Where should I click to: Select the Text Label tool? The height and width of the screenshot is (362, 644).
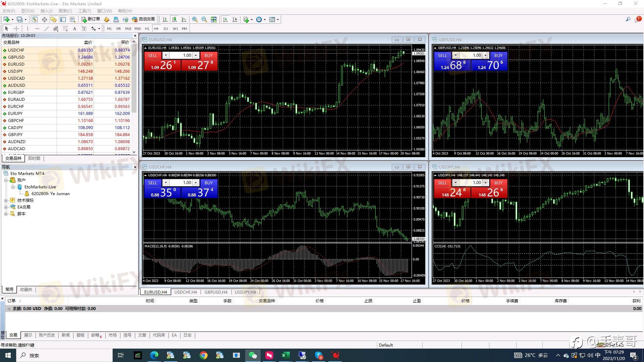(84, 28)
